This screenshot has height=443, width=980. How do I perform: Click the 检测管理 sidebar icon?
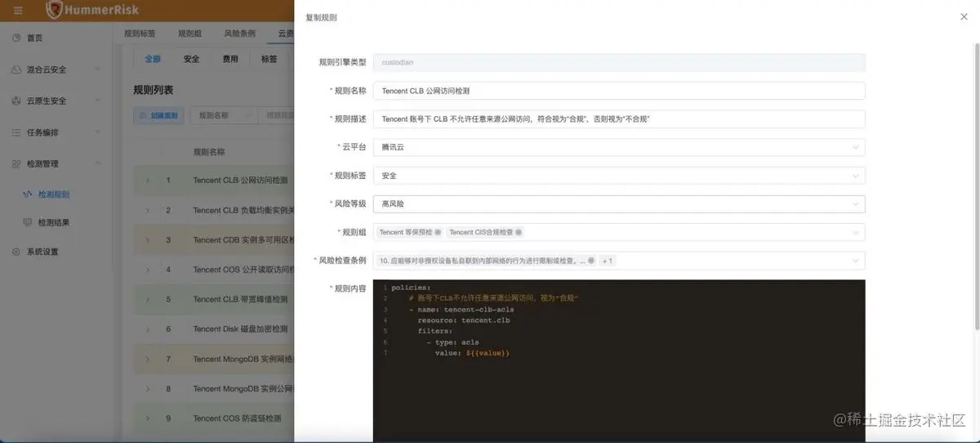click(16, 163)
